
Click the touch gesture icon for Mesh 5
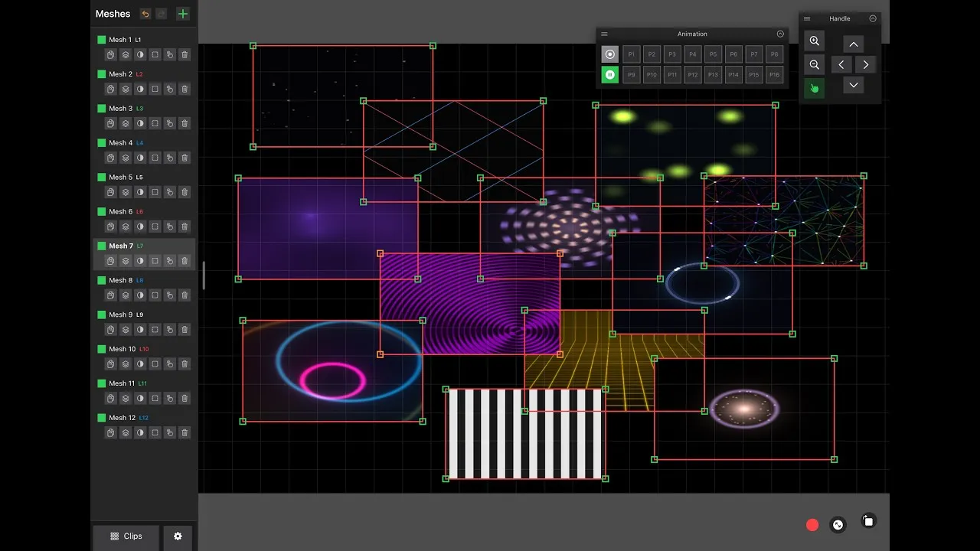point(170,192)
